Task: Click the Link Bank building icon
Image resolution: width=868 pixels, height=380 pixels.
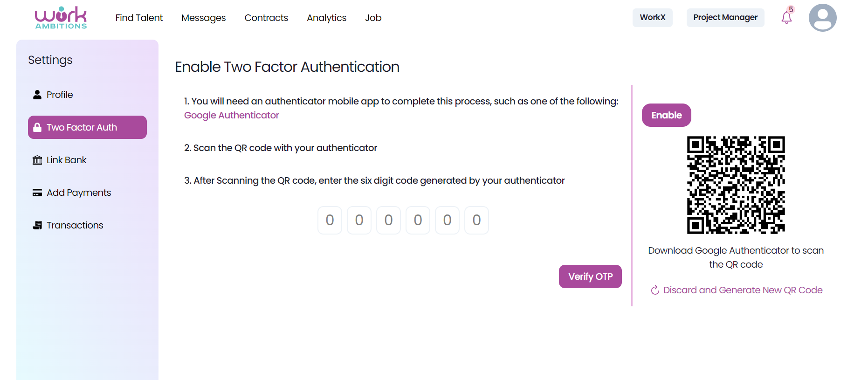Action: pos(37,160)
